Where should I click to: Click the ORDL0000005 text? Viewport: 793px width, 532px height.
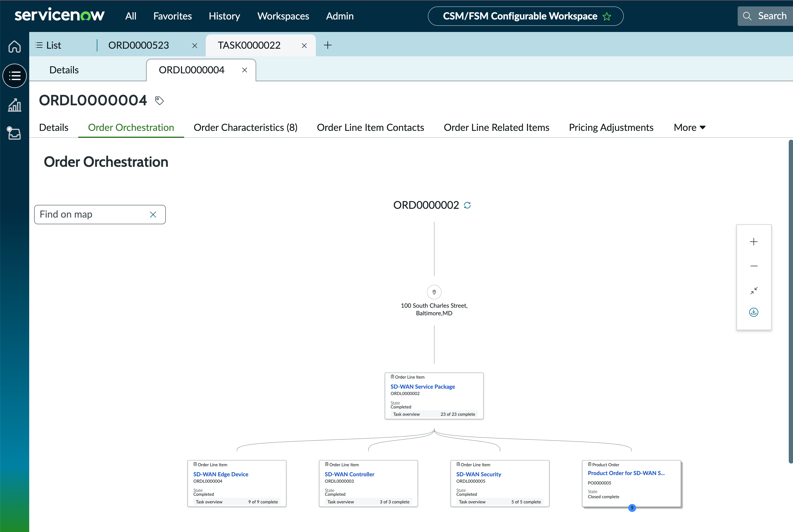(x=471, y=481)
